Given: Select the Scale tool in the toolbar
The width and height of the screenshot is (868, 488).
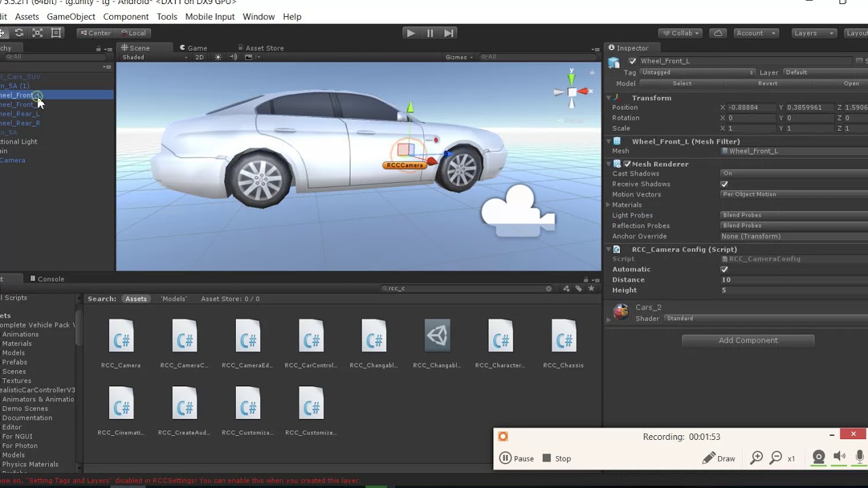Looking at the screenshot, I should 37,33.
